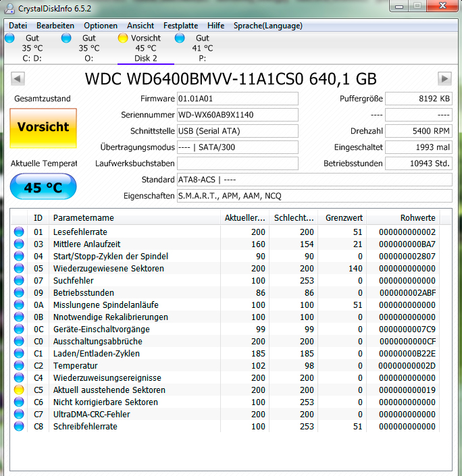Click the Rohwerte column header

[403, 217]
